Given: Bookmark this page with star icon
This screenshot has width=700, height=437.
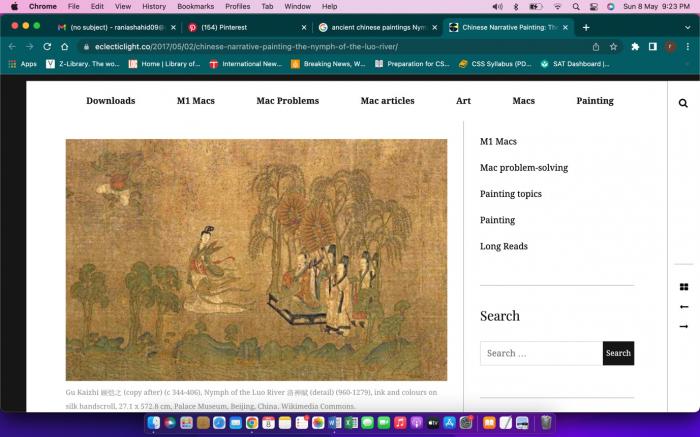Looking at the screenshot, I should [613, 46].
